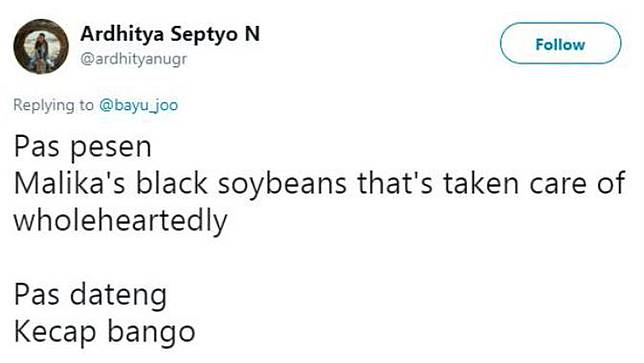The height and width of the screenshot is (363, 644).
Task: Click the 'Pas pesen' tweet line
Action: tap(83, 147)
